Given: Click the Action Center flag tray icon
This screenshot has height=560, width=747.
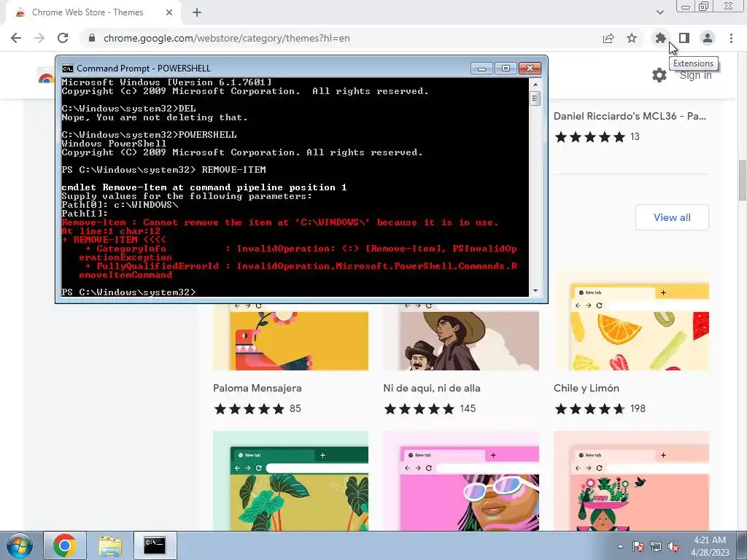Looking at the screenshot, I should point(638,546).
